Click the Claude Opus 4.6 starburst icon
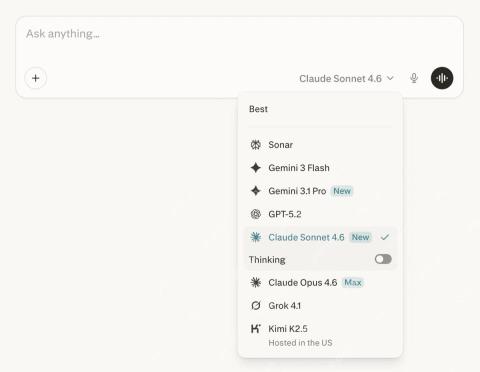The image size is (480, 372). (256, 283)
